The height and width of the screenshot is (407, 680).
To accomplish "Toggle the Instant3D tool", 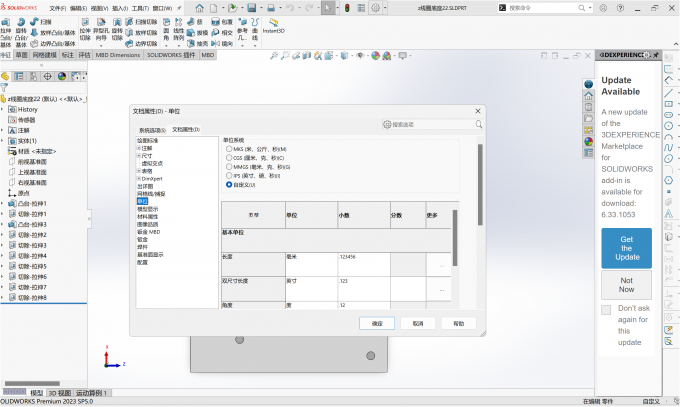I will pyautogui.click(x=273, y=26).
